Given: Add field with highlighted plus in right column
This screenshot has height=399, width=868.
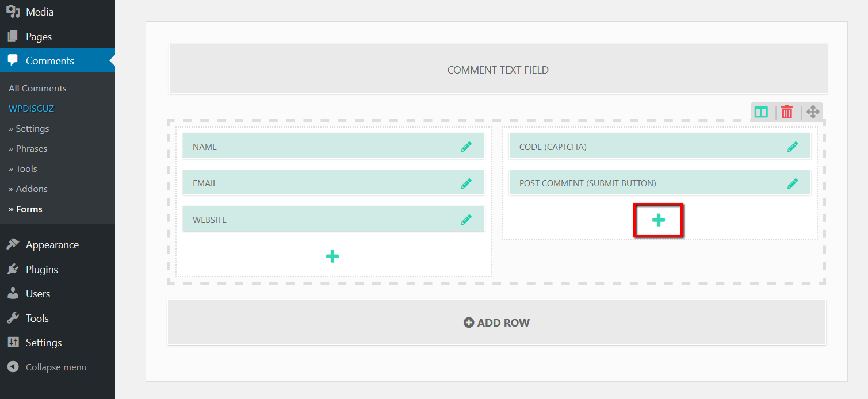Looking at the screenshot, I should coord(659,220).
